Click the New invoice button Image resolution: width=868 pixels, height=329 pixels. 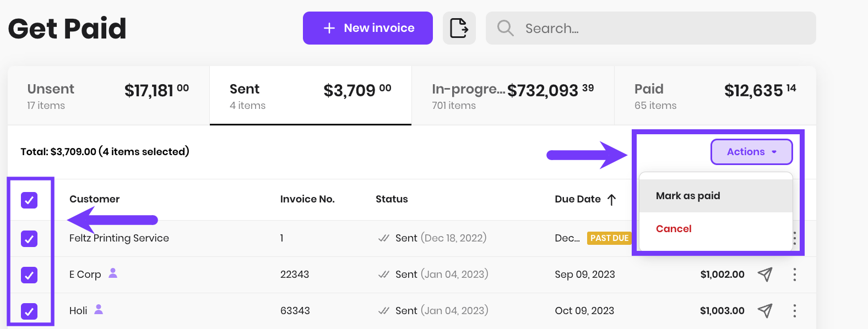(368, 28)
